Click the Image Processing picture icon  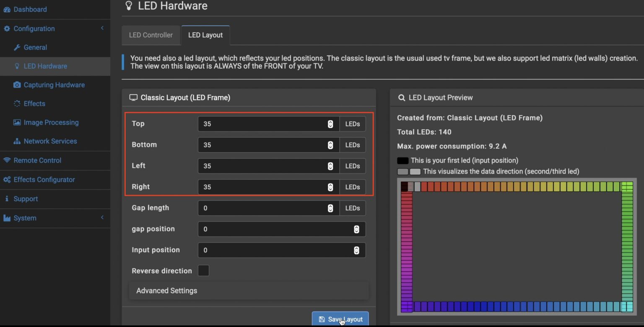click(17, 122)
